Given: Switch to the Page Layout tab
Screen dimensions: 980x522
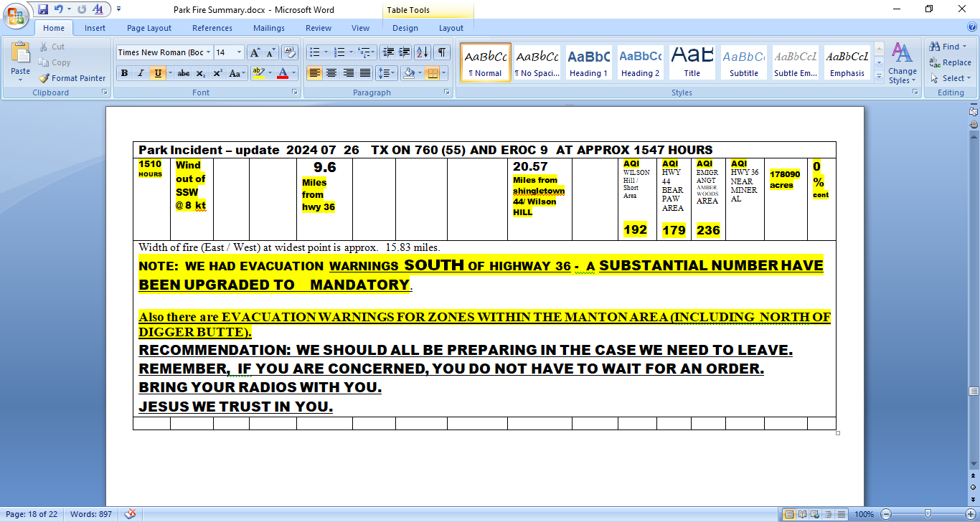Looking at the screenshot, I should pyautogui.click(x=149, y=28).
